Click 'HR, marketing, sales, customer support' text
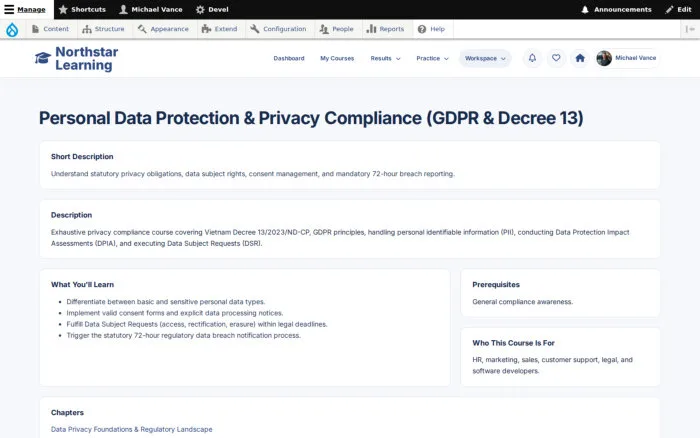Screen dimensions: 700x438 pyautogui.click(x=552, y=365)
